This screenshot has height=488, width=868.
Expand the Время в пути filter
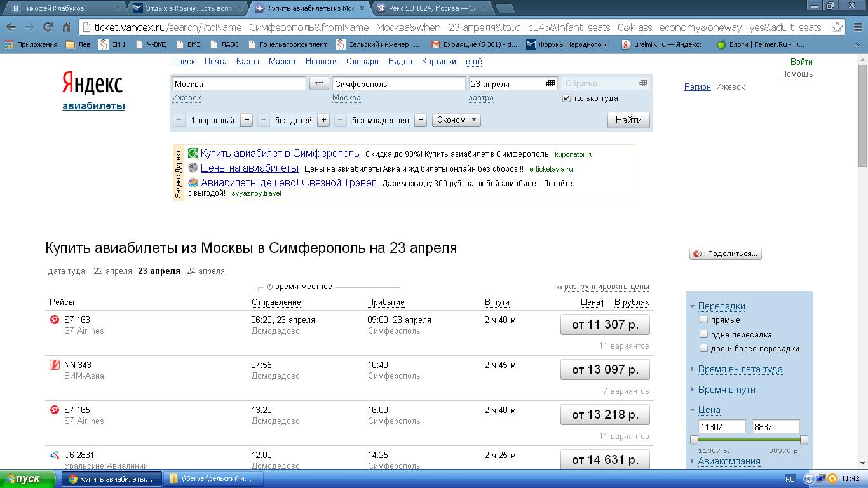coord(727,390)
